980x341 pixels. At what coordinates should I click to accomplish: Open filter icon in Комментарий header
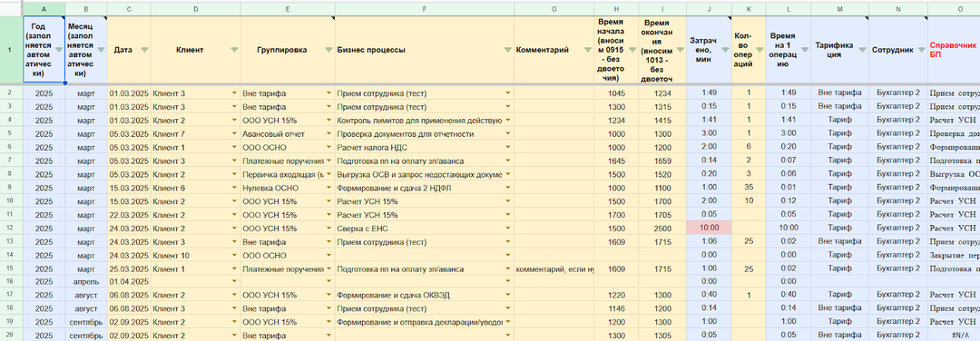tap(587, 49)
